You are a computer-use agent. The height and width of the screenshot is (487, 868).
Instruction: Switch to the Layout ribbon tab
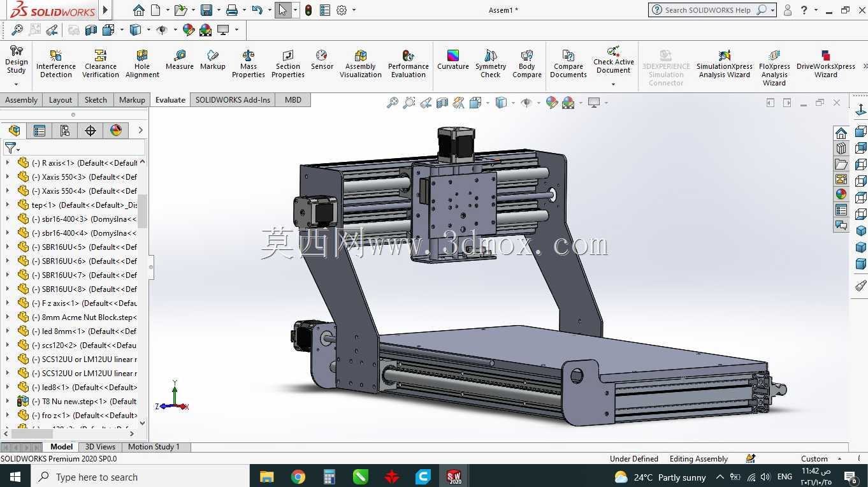pos(61,99)
